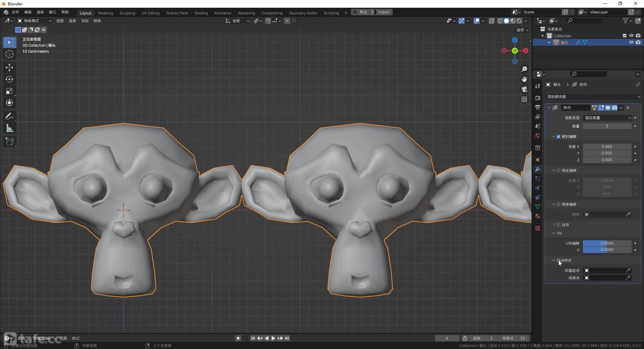Switch to UV Editing workspace tab

151,13
